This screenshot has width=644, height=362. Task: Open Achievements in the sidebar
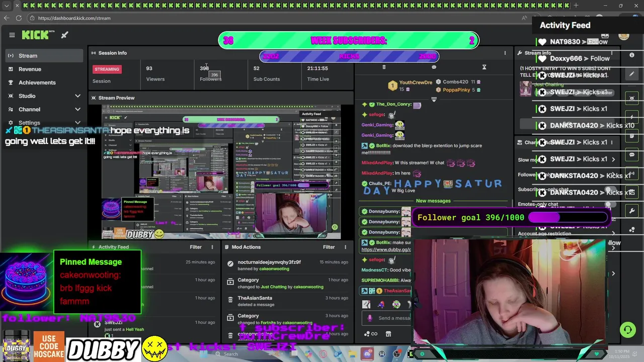(x=45, y=82)
